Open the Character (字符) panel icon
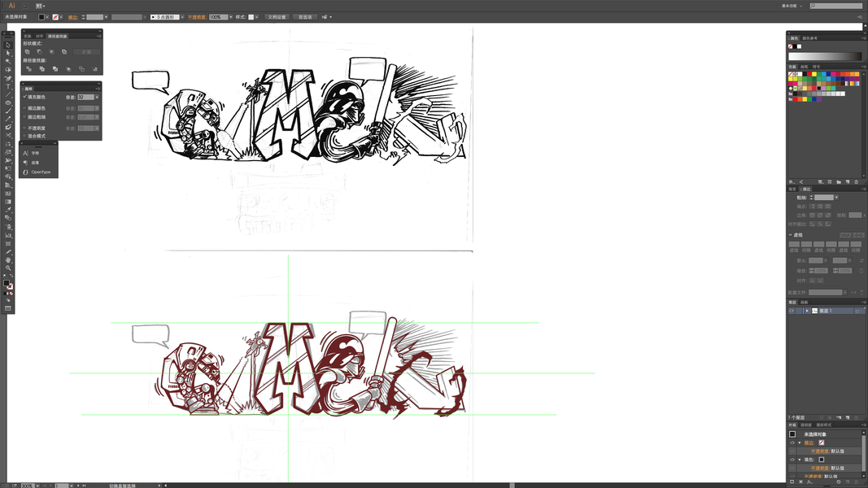This screenshot has height=488, width=868. pos(25,153)
